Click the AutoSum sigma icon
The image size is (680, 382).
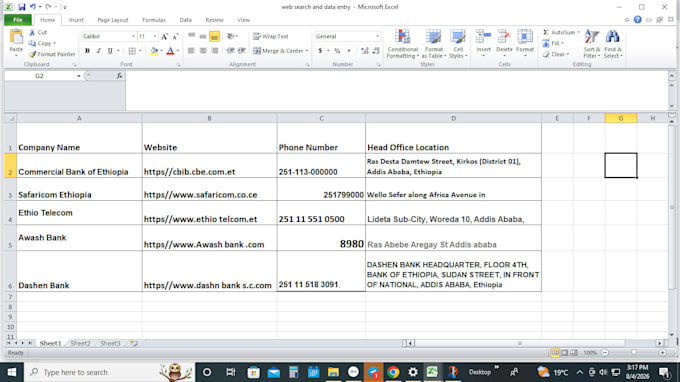[546, 33]
